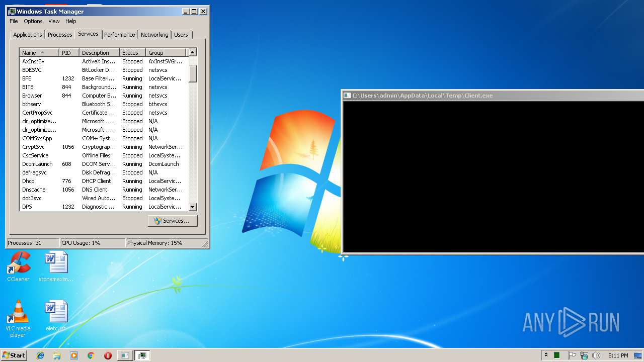Select the eletc.rtf document icon

point(56,316)
